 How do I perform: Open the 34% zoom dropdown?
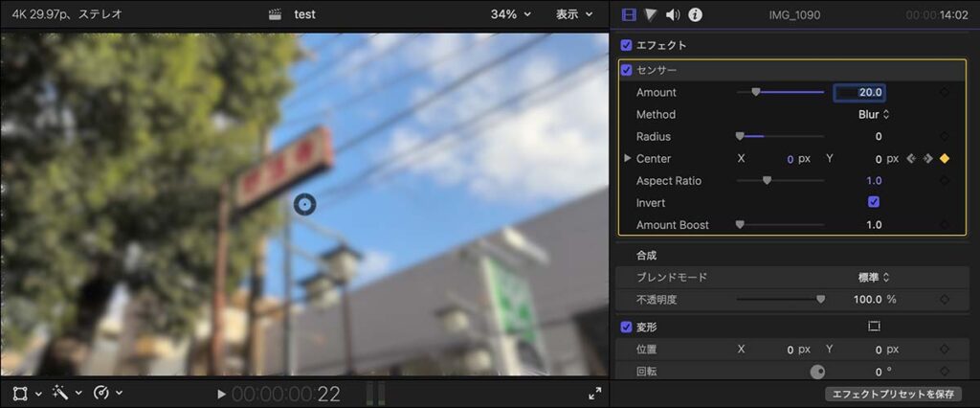pyautogui.click(x=510, y=14)
